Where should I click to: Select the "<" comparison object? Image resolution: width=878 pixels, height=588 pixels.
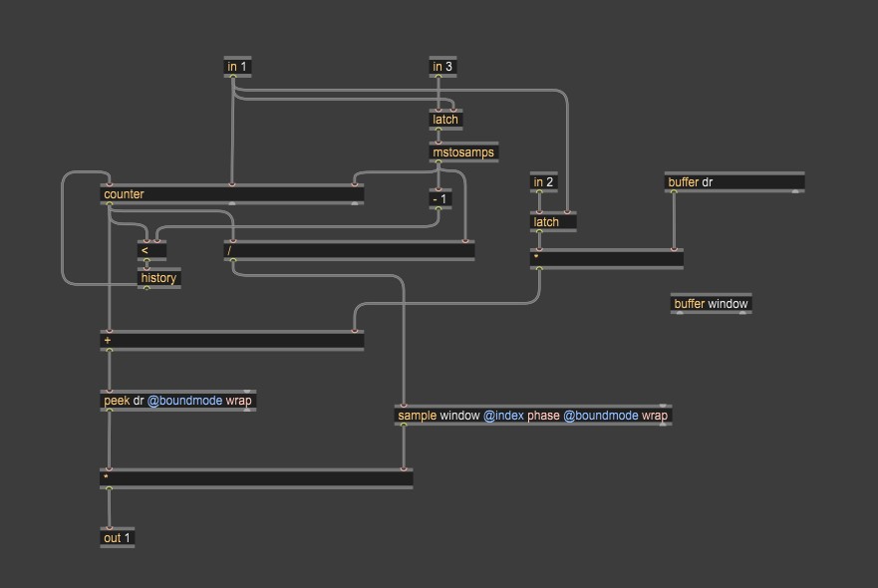click(x=151, y=250)
